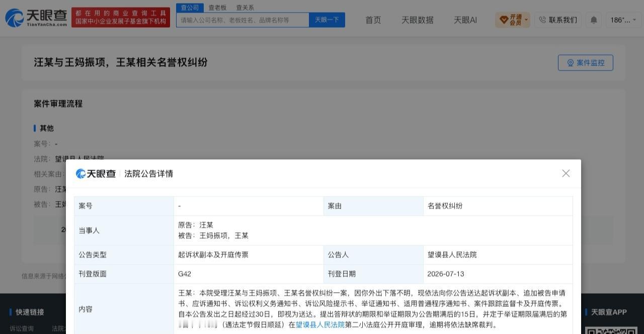Screen dimensions: 644x334
Task: Open the 望谟县人民法院 link in content
Action: coord(320,325)
